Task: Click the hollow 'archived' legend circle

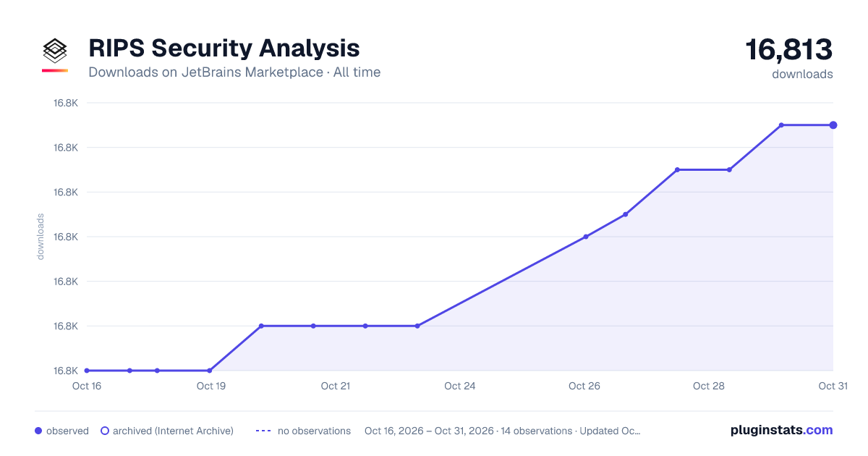Action: [x=105, y=431]
